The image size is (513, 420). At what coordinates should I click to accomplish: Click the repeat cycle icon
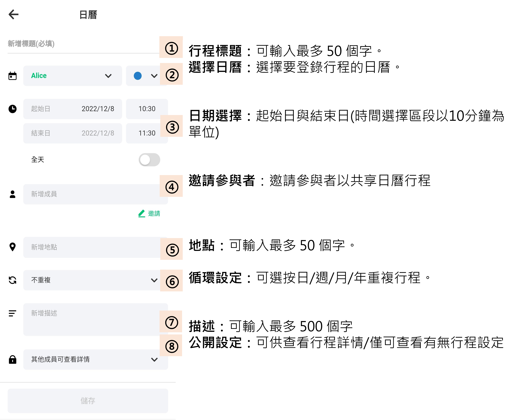click(x=13, y=280)
